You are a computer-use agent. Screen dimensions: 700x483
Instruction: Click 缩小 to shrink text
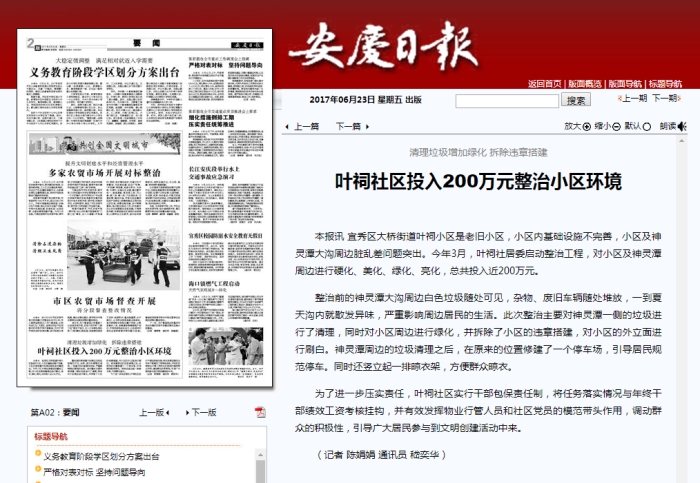coord(603,126)
